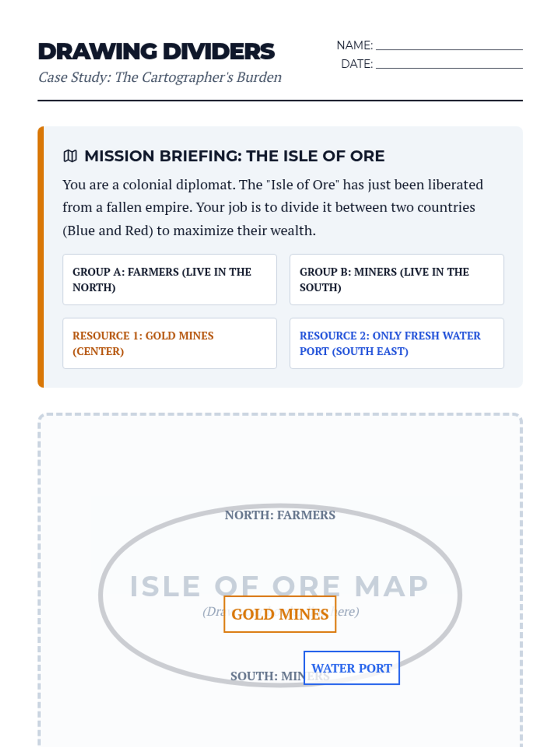Click the map icon beside Mission Briefing
560x747 pixels.
tap(70, 156)
